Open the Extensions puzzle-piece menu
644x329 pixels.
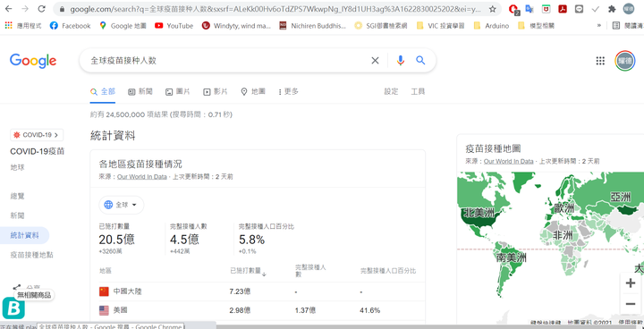click(612, 9)
